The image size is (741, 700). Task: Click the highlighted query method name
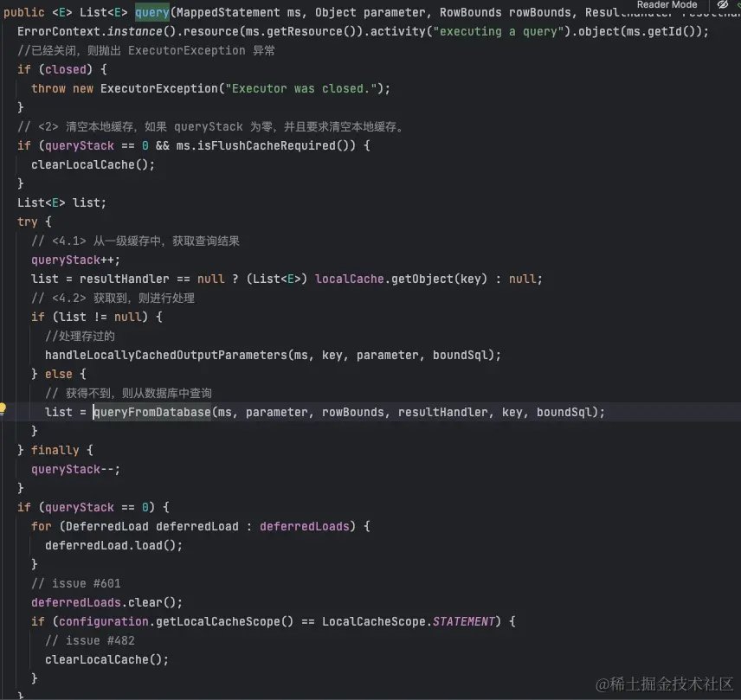click(152, 12)
